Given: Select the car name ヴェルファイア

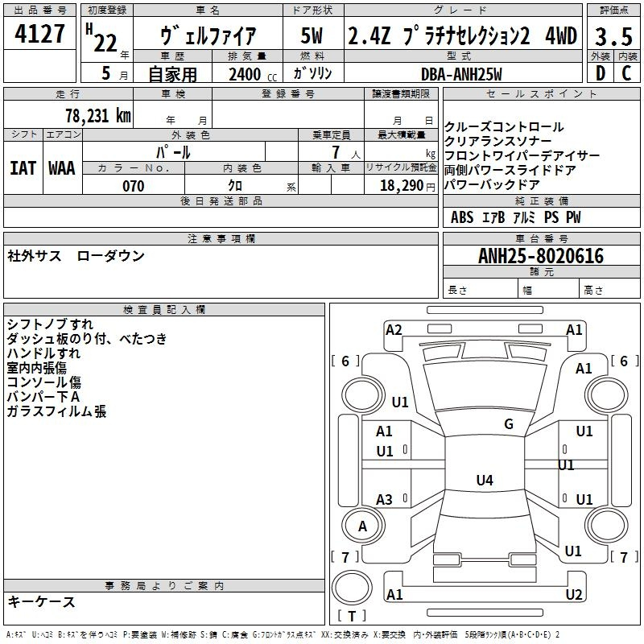Looking at the screenshot, I should pos(208,35).
